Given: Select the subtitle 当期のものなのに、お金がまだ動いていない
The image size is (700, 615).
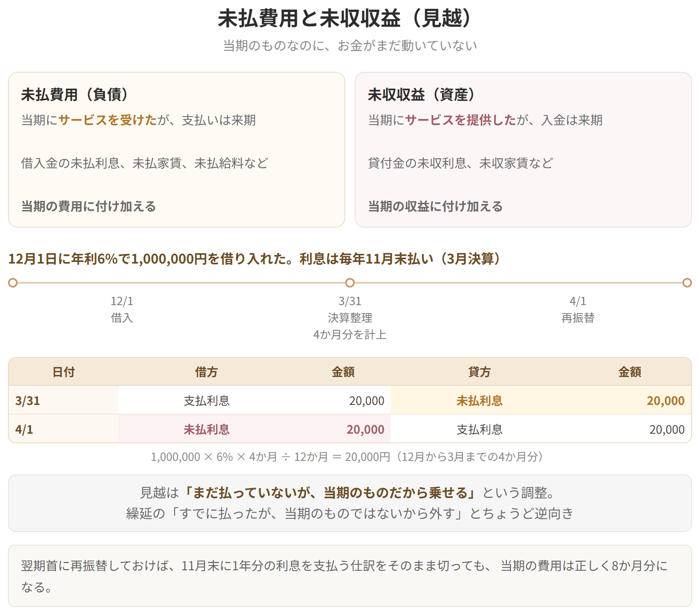Looking at the screenshot, I should pyautogui.click(x=350, y=46).
